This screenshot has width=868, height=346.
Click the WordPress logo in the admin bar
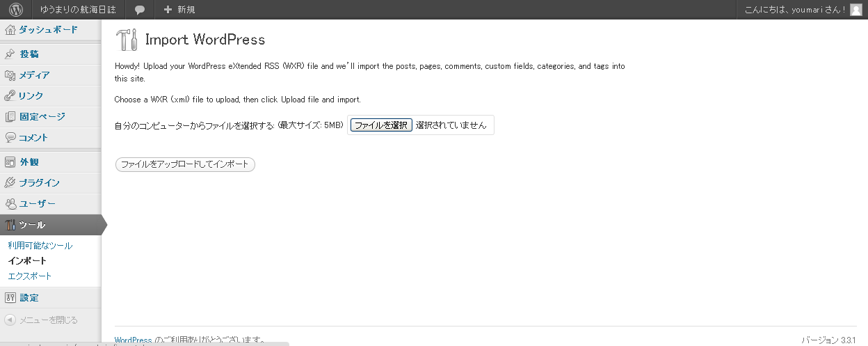click(16, 10)
